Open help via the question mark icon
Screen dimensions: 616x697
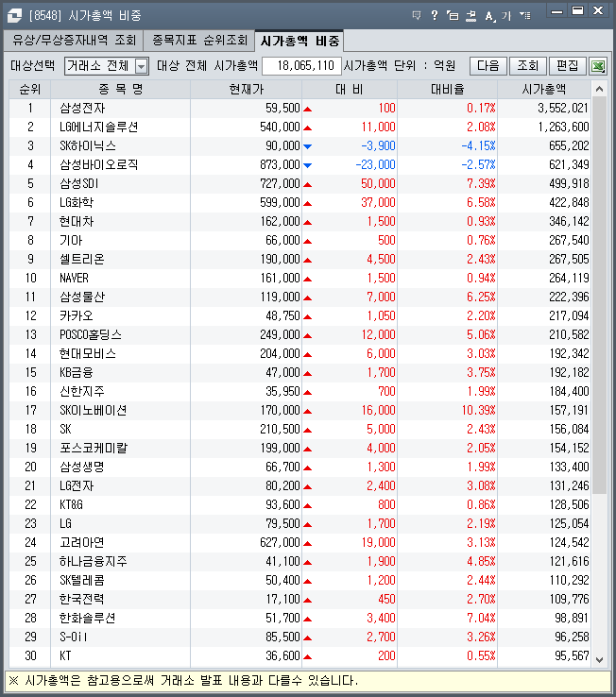pos(435,15)
